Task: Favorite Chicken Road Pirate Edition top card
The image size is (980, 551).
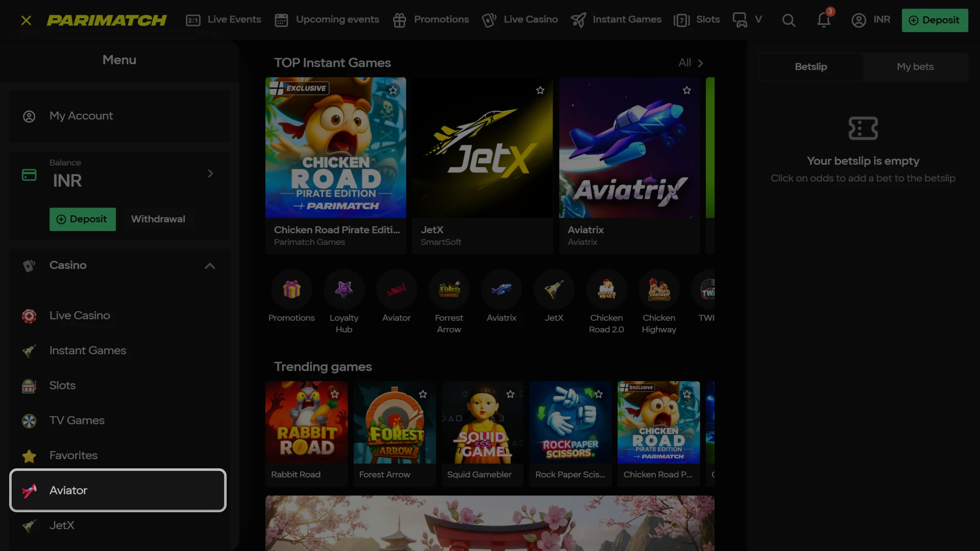Action: click(x=393, y=90)
